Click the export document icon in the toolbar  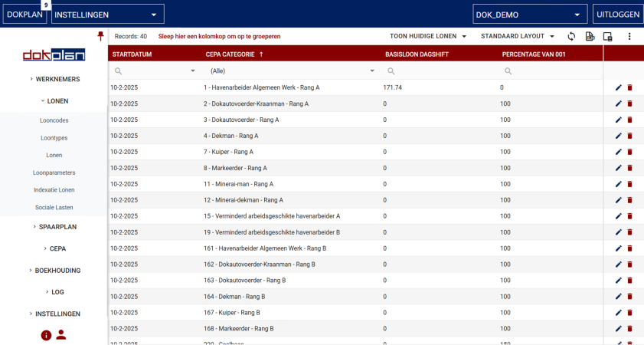[590, 36]
